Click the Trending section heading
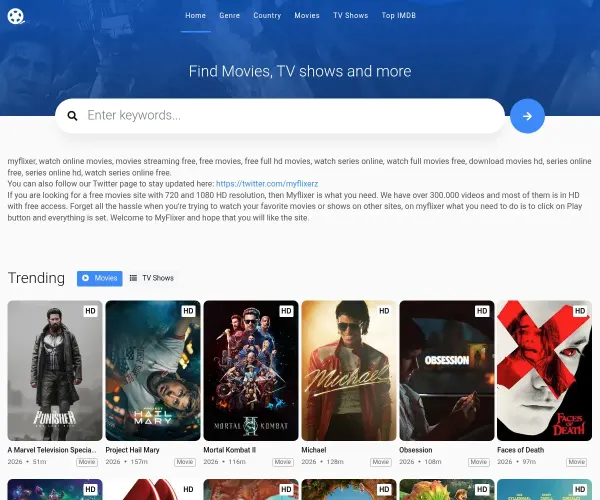 (36, 278)
